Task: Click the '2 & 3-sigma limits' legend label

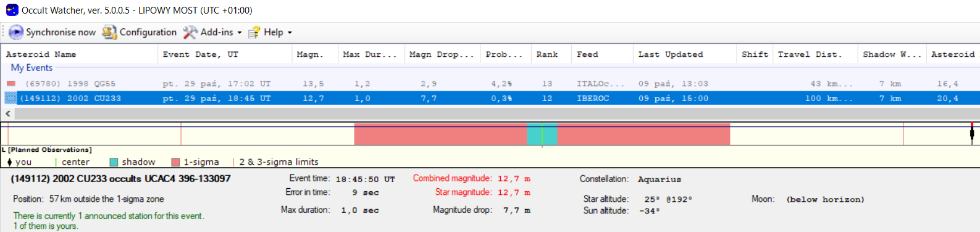Action: 279,162
